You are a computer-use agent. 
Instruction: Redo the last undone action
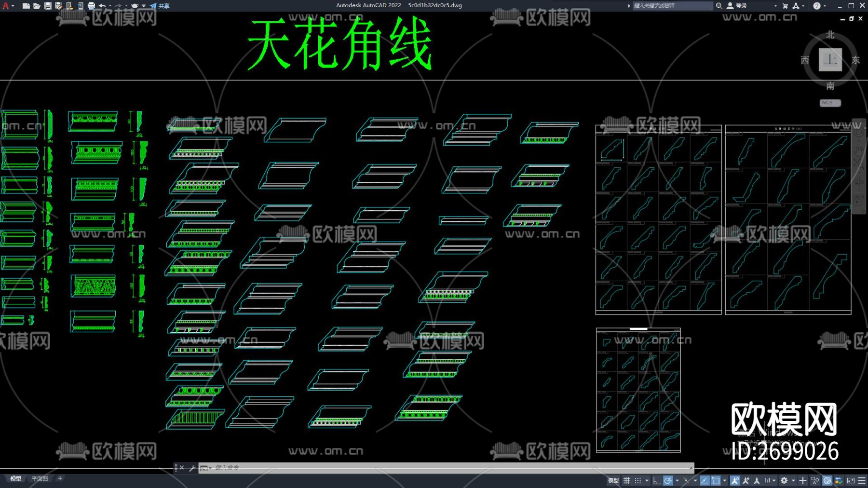coord(118,6)
